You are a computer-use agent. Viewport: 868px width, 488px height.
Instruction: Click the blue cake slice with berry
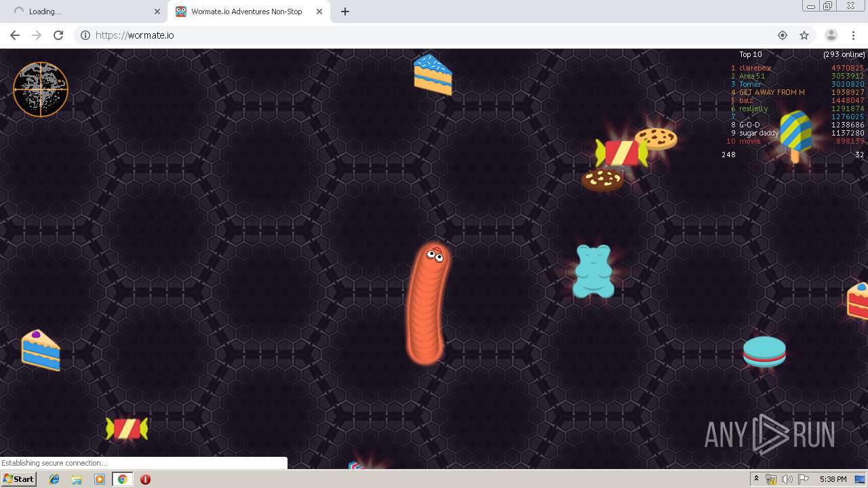click(41, 350)
